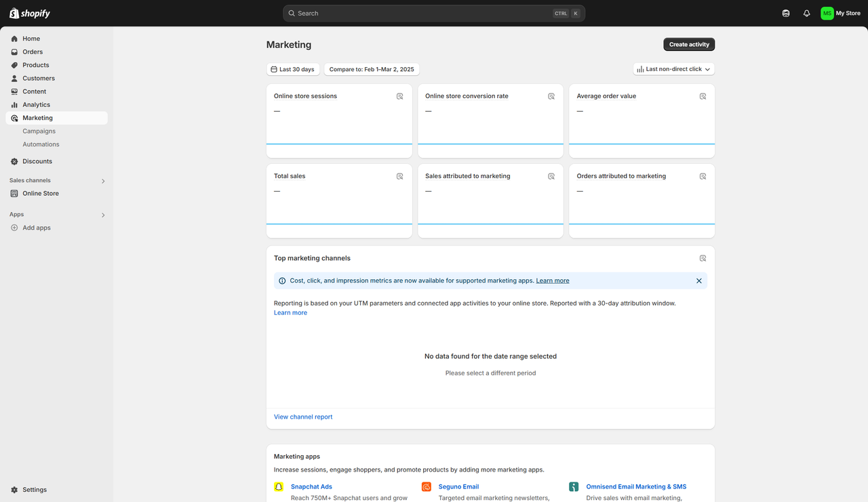Click the MS store avatar
This screenshot has height=502, width=868.
(827, 14)
